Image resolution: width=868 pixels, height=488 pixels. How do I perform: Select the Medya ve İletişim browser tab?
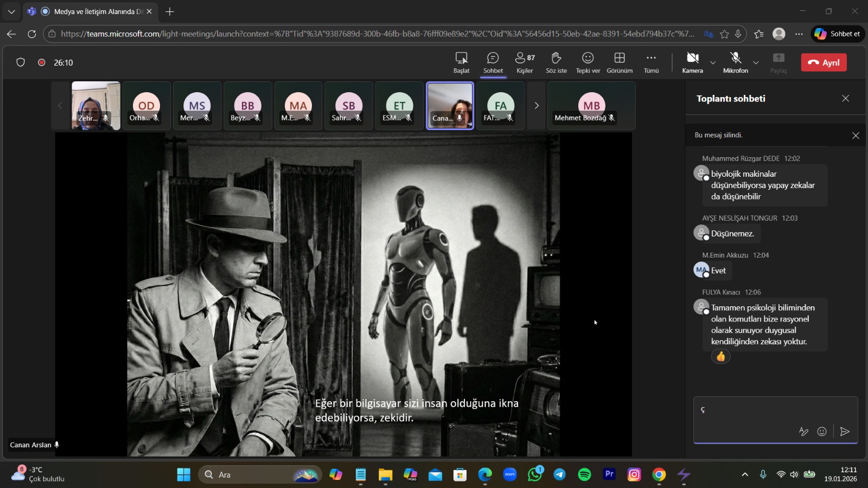pos(92,11)
